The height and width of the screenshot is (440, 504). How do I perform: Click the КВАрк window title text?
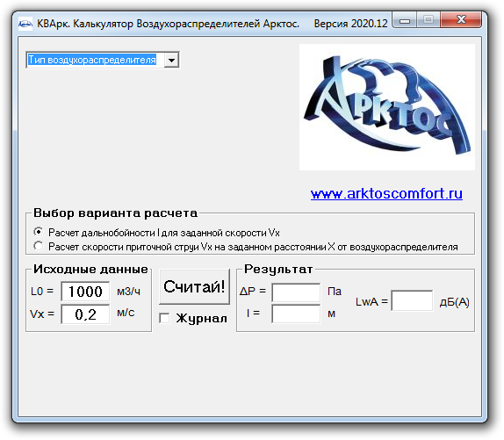click(168, 24)
